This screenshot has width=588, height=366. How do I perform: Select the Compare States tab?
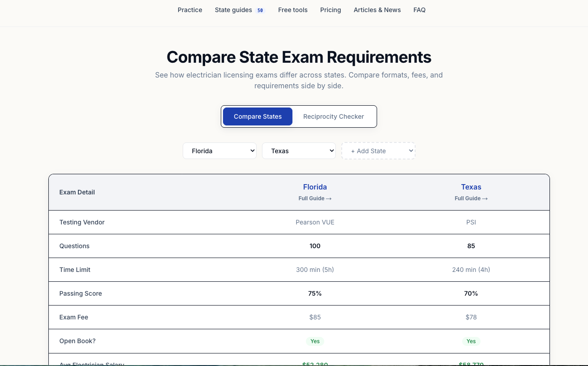(258, 116)
